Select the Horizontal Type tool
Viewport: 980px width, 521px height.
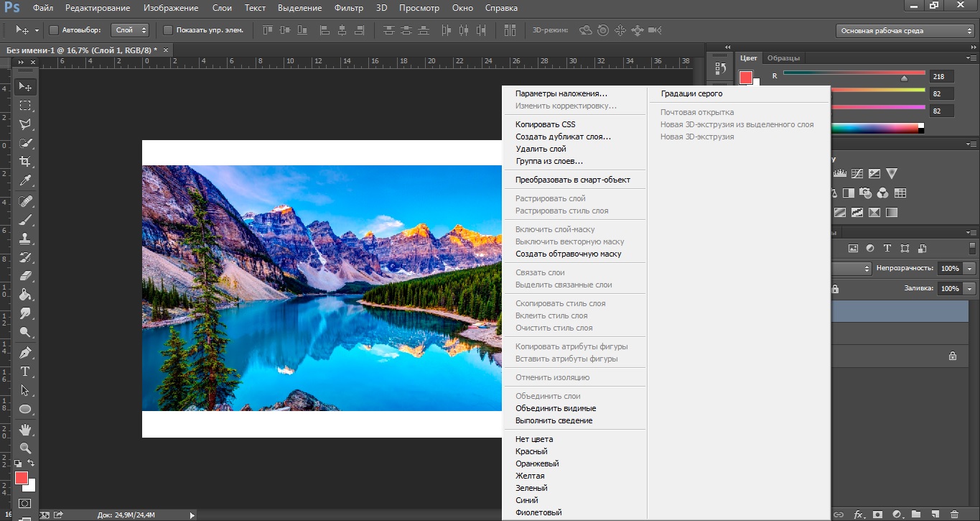pyautogui.click(x=25, y=372)
